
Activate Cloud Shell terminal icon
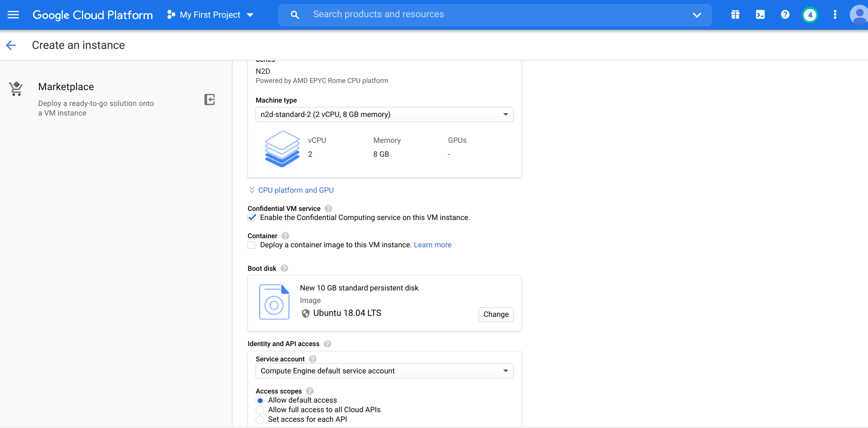760,15
